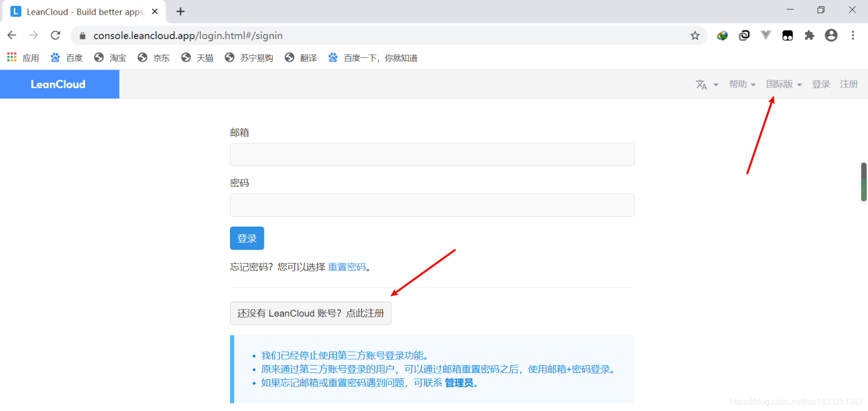
Task: Click the colorful ball extension icon
Action: [722, 35]
